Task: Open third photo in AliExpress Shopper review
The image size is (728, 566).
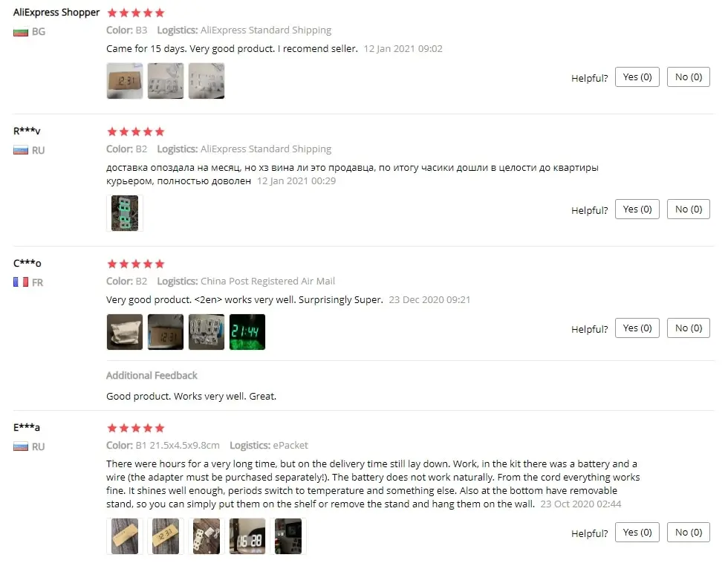Action: 207,81
